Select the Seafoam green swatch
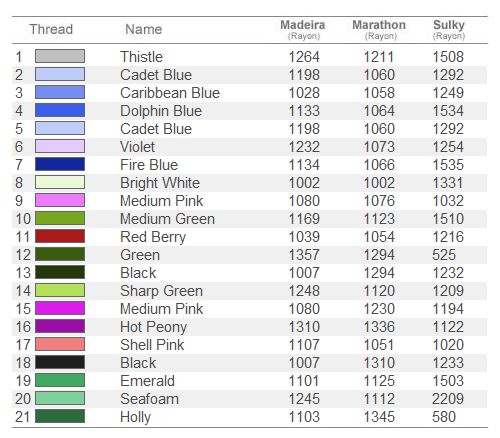The width and height of the screenshot is (500, 438). 60,398
